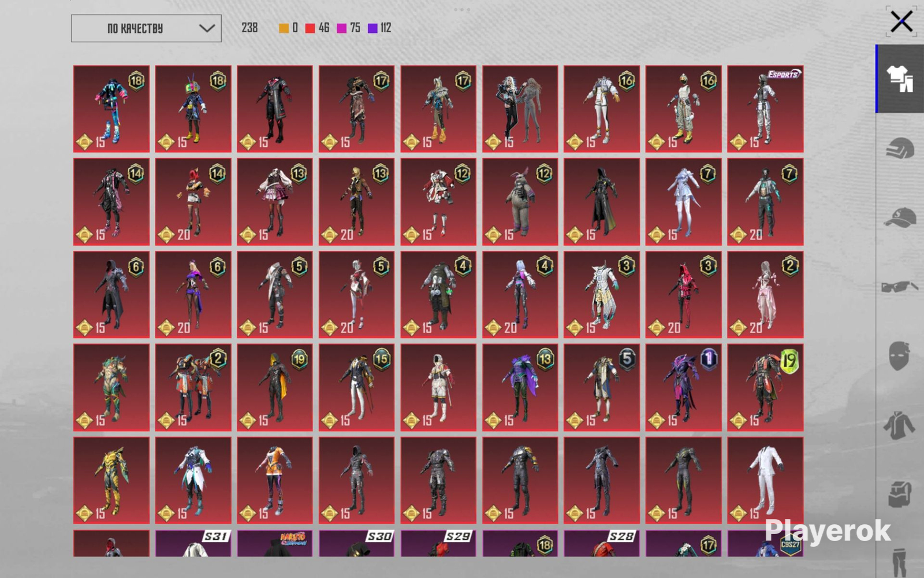Select the all-white suit outfit
The image size is (924, 578).
(x=765, y=481)
